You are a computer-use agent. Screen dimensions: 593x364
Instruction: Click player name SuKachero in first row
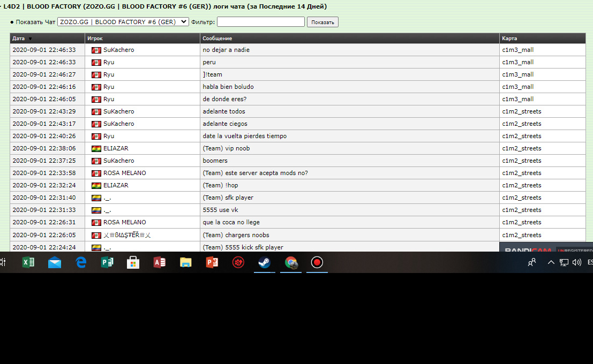(x=118, y=50)
